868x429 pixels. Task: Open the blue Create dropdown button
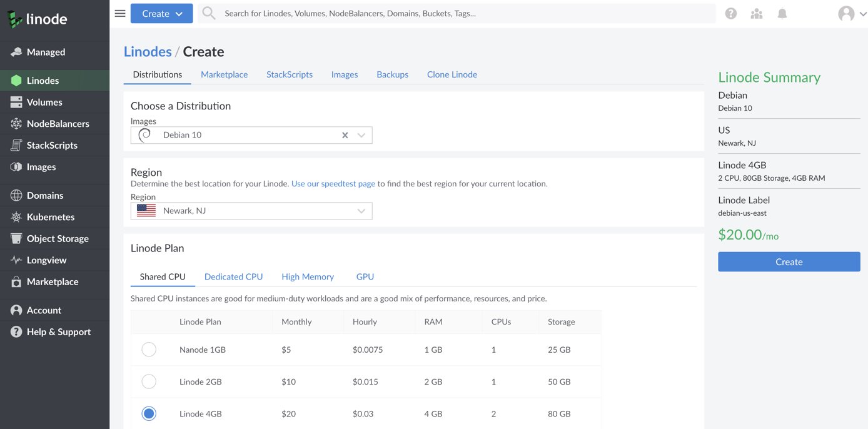point(161,13)
